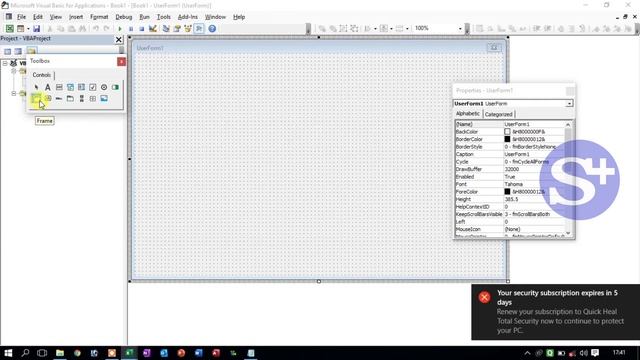This screenshot has width=640, height=360.
Task: Close the Project - VBAProject panel
Action: point(118,40)
